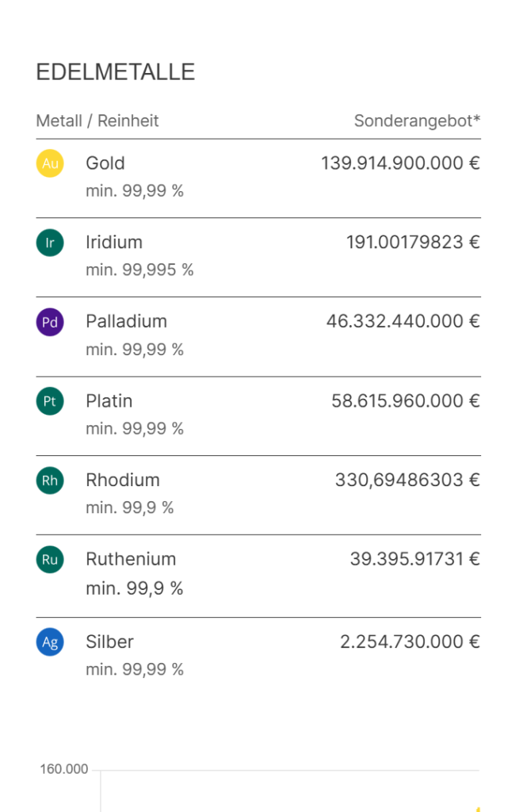
Task: Open the Iridium metal entry
Action: 114,243
